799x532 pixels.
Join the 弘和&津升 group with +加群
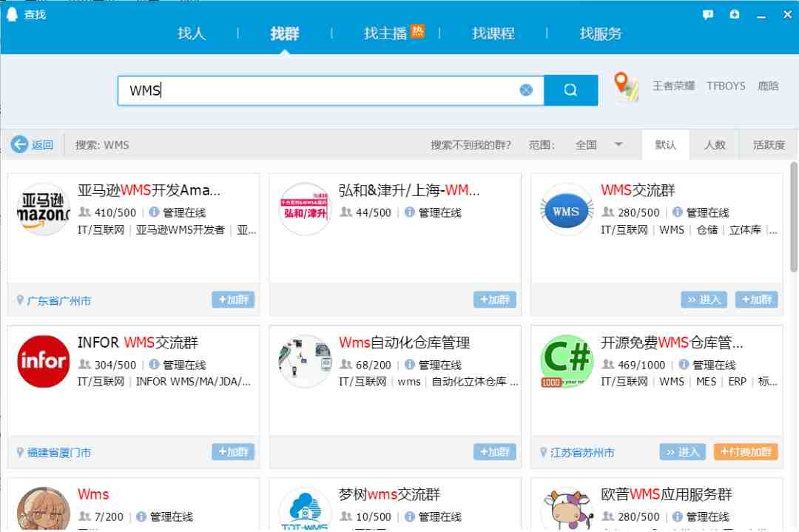coord(494,300)
